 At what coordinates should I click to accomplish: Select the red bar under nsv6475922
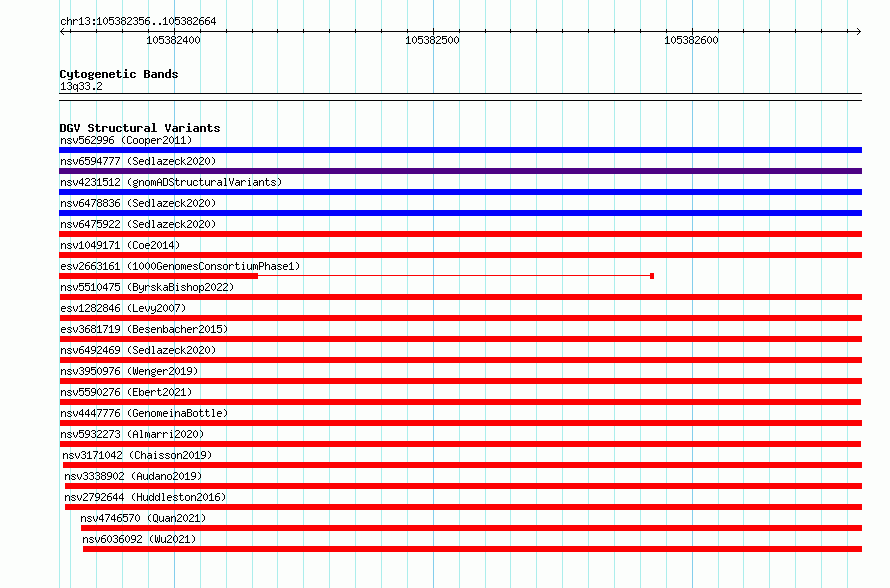pyautogui.click(x=460, y=234)
